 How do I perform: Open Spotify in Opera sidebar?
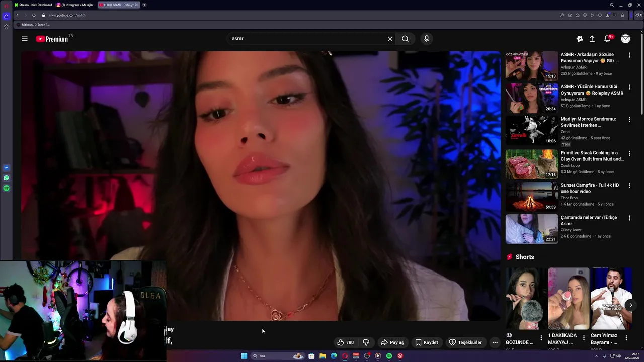click(x=6, y=188)
